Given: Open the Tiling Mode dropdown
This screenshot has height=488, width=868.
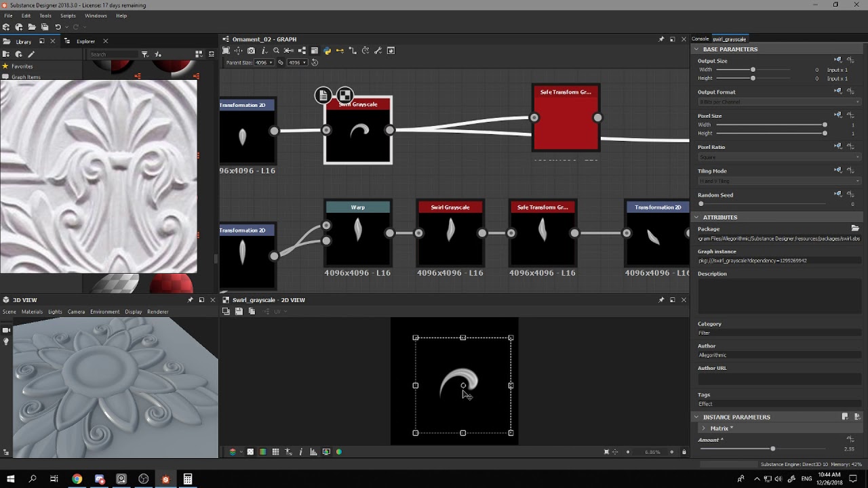Looking at the screenshot, I should pyautogui.click(x=779, y=181).
